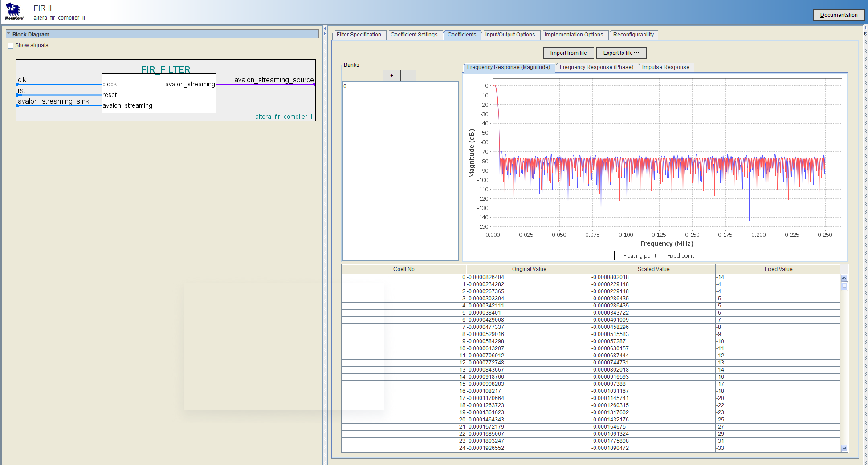Click the Export to file button

point(621,53)
